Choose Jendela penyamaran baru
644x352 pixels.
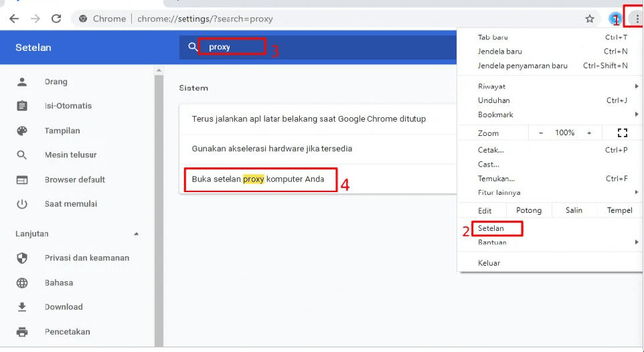click(x=522, y=66)
